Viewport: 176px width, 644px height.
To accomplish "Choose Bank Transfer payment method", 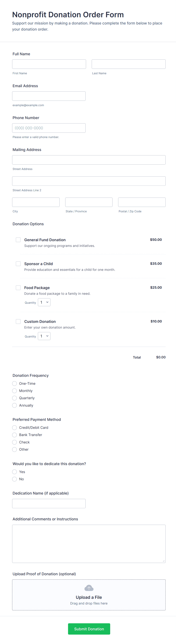I will pos(14,435).
